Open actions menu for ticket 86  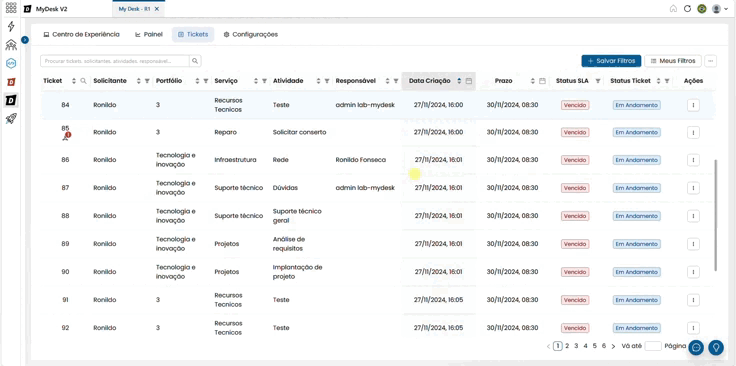(693, 160)
